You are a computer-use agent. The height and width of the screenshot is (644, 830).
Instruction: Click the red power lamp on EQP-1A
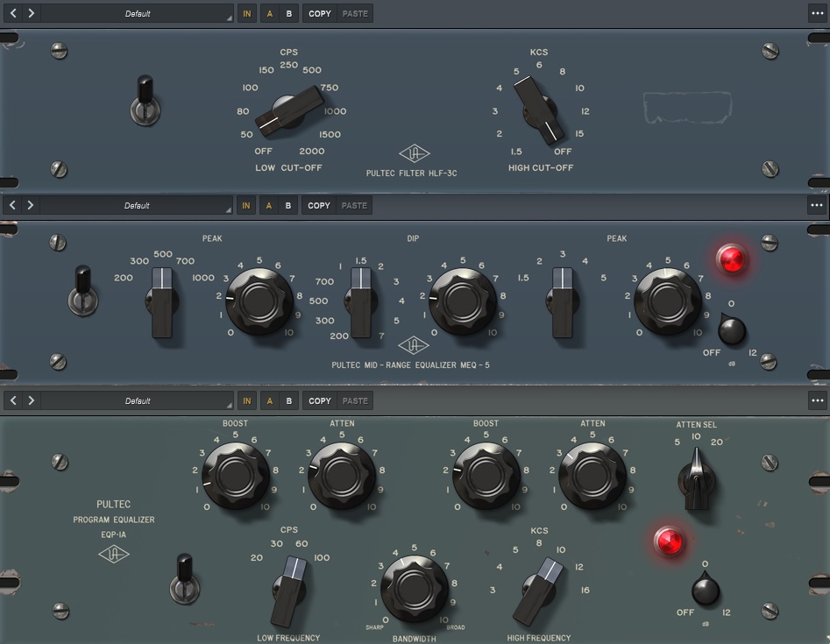(669, 541)
